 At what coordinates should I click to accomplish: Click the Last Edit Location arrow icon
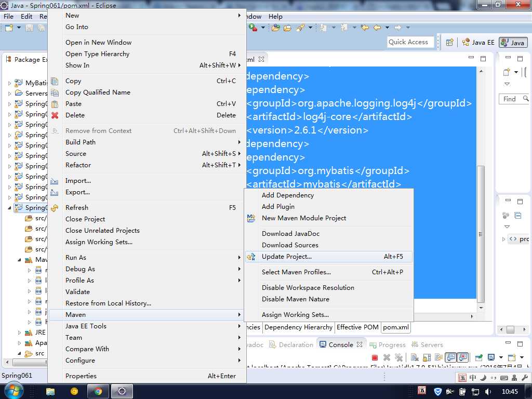365,28
